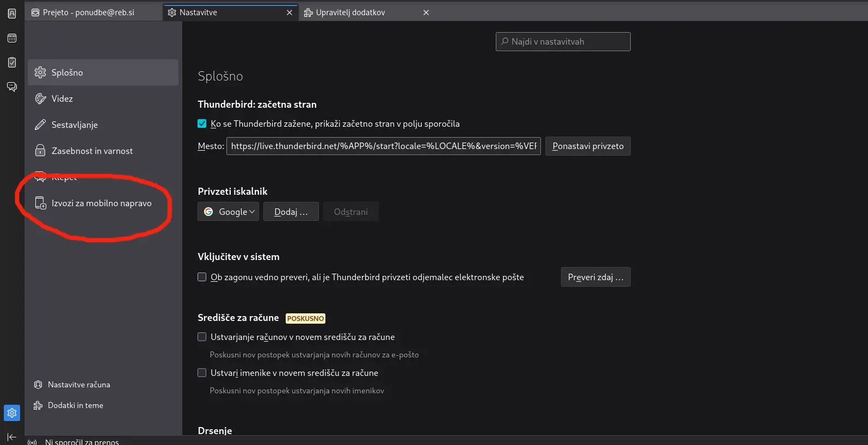
Task: Expand the Google default search engine dropdown
Action: pyautogui.click(x=228, y=212)
